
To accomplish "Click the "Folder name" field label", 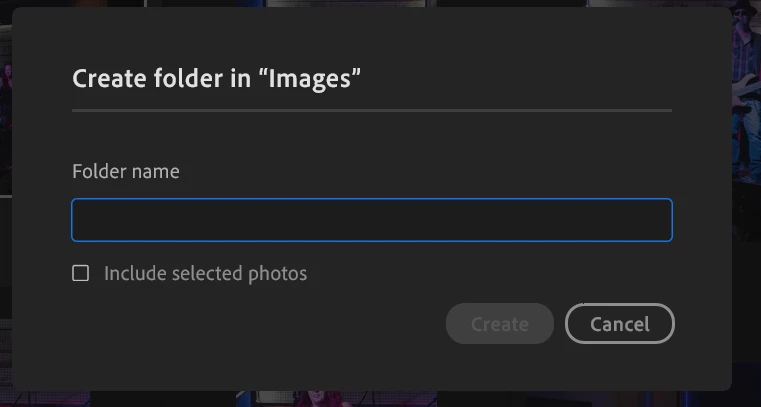I will pyautogui.click(x=126, y=171).
